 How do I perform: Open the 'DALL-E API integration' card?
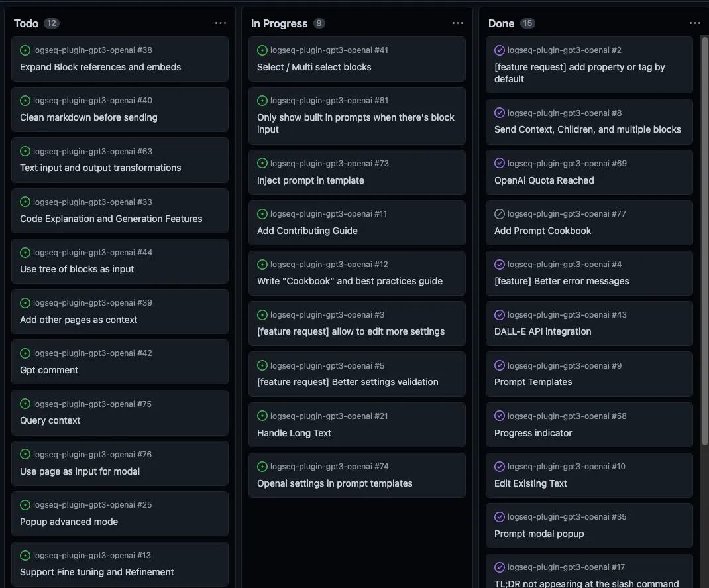[543, 331]
